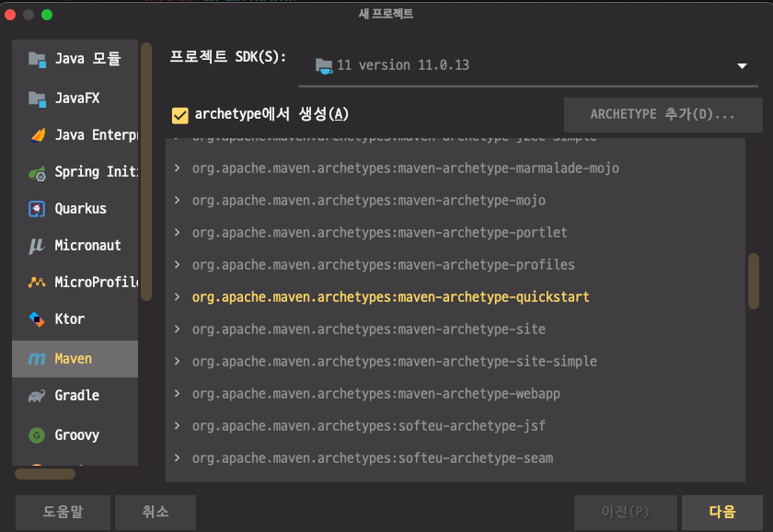The height and width of the screenshot is (532, 773).
Task: Open the 프로젝트 SDK dropdown arrow
Action: pos(742,66)
